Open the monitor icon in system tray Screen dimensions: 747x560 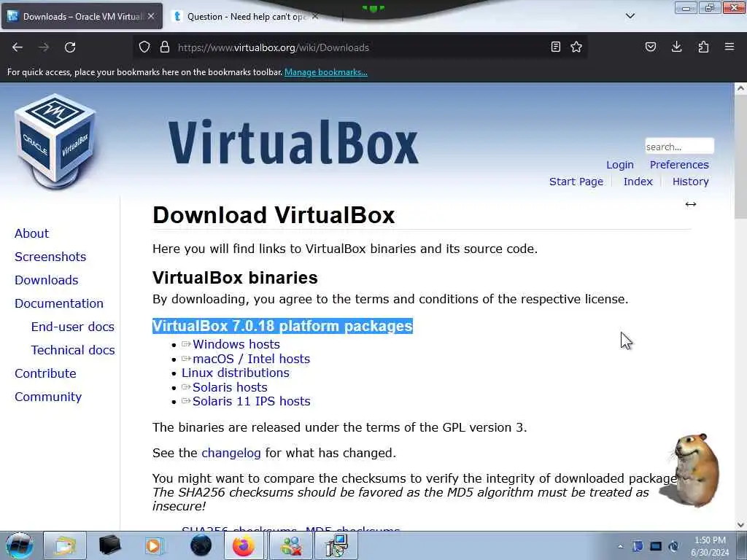point(656,546)
